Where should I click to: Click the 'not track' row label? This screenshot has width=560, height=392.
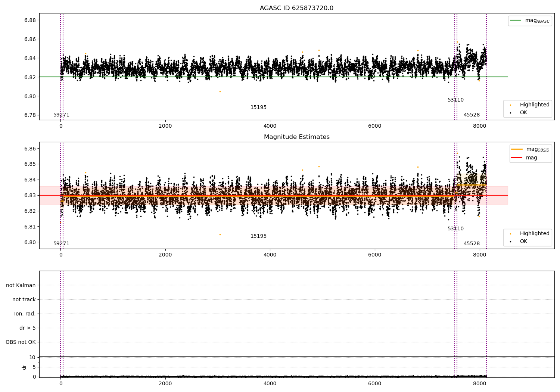click(24, 299)
